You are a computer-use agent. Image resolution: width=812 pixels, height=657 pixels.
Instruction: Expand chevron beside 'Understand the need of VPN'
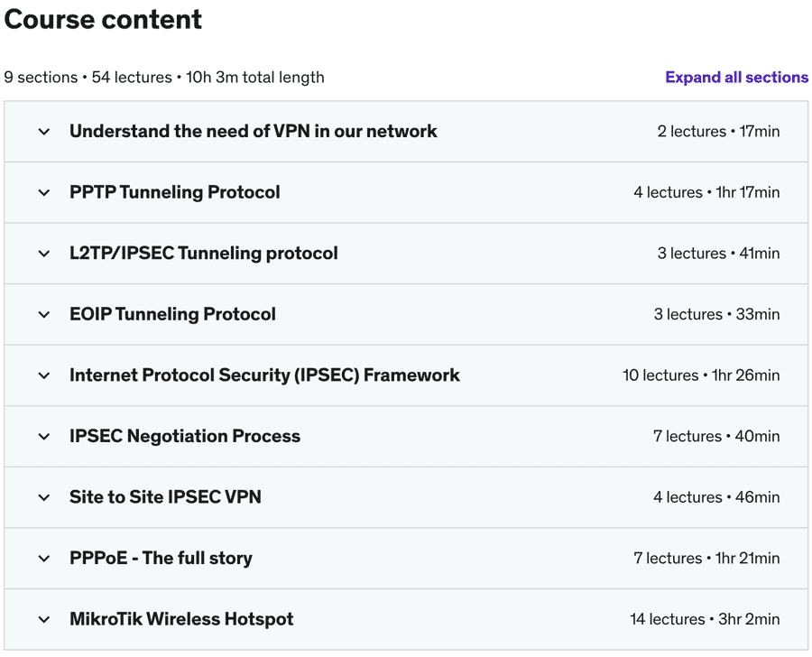click(x=44, y=132)
